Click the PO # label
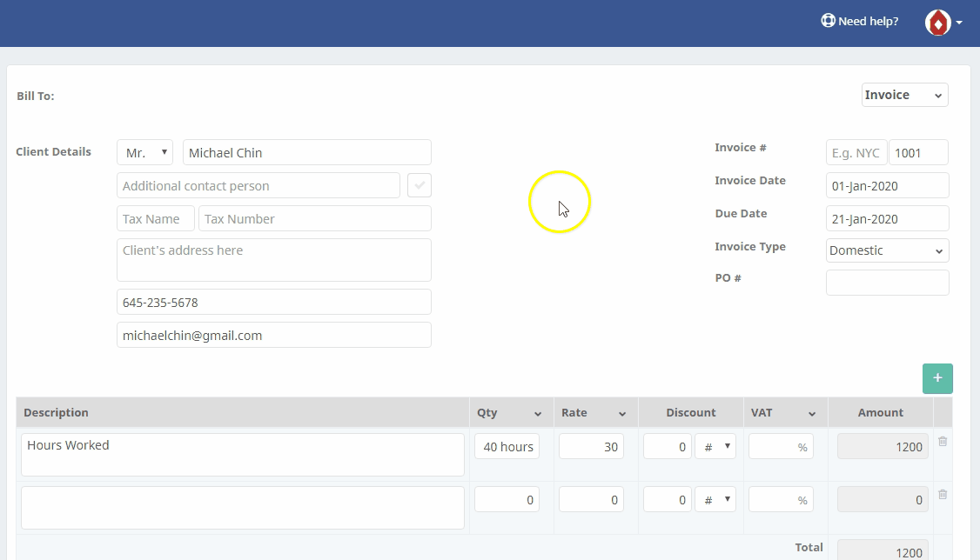 (x=728, y=277)
